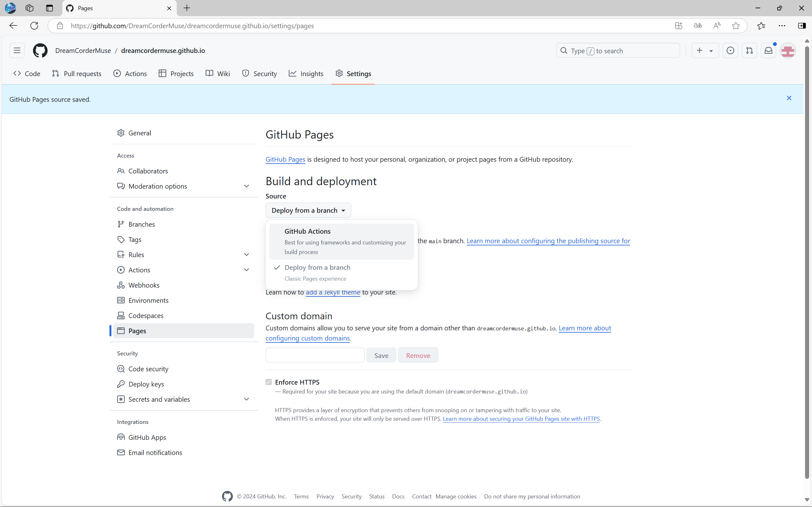Open Tags settings in the sidebar
This screenshot has width=812, height=507.
tap(183, 239)
